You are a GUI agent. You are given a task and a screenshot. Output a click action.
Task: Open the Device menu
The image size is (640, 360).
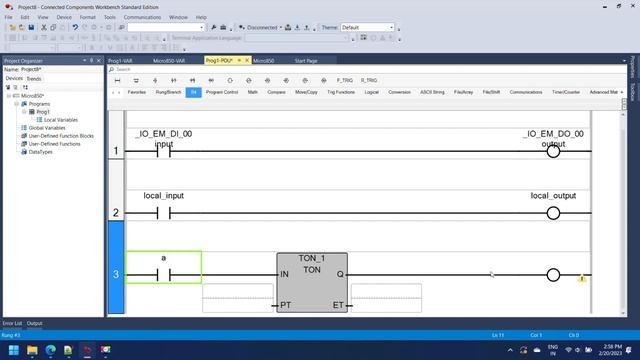(64, 17)
